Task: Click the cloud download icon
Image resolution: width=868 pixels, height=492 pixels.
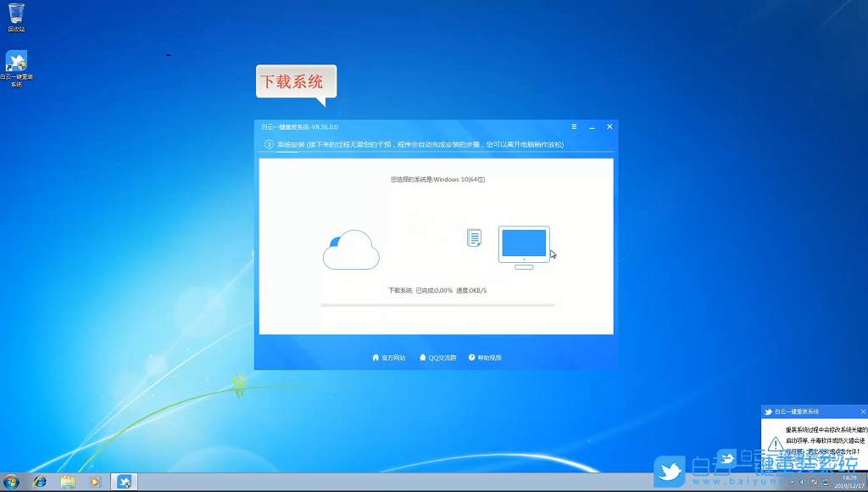Action: [x=351, y=249]
